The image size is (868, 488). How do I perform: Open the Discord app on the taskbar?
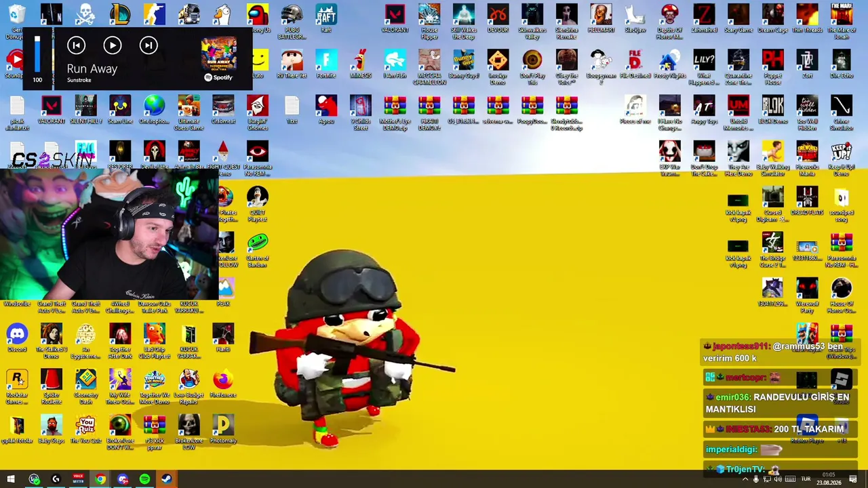point(123,479)
